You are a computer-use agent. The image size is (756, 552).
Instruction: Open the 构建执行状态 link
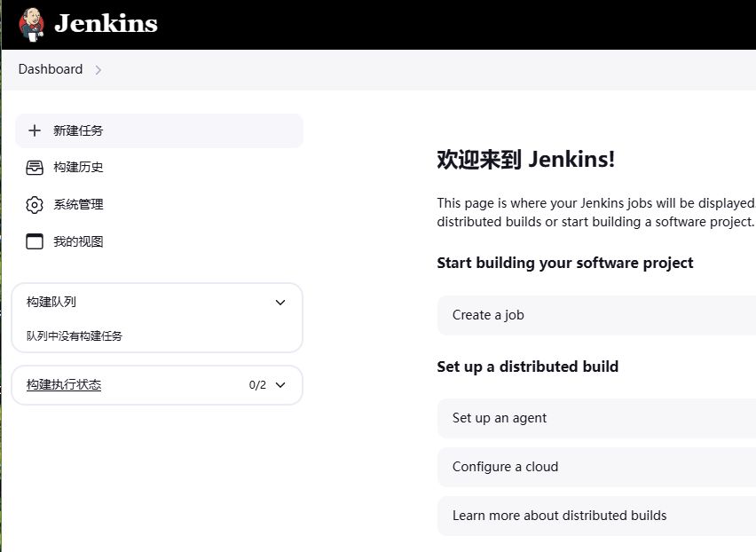click(x=64, y=385)
